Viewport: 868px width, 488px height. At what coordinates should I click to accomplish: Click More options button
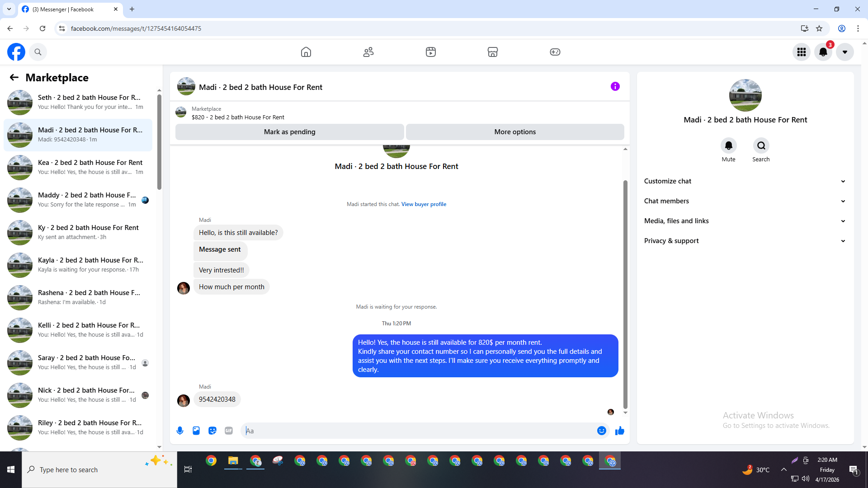point(515,132)
